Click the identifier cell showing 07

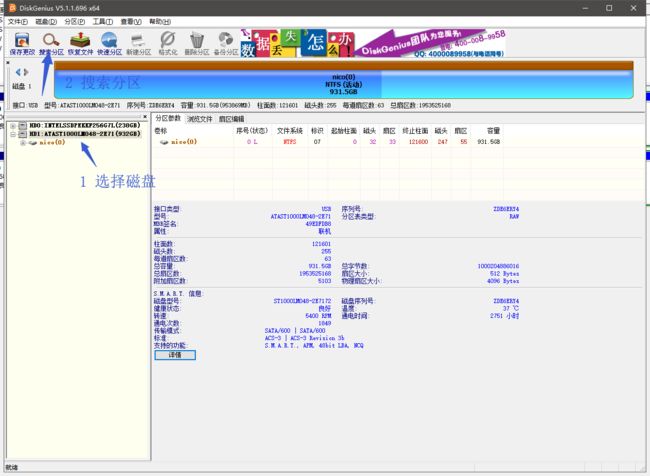coord(317,142)
